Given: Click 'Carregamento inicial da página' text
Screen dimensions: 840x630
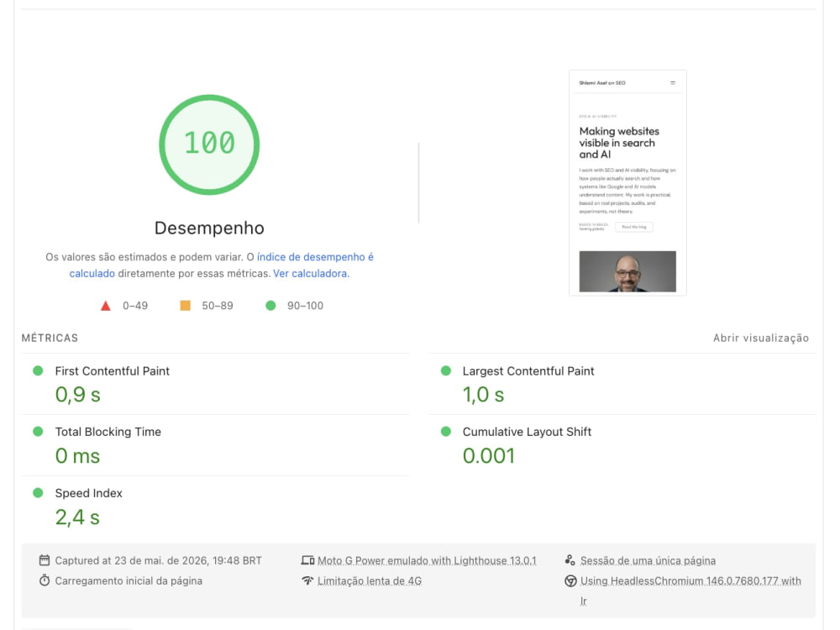Looking at the screenshot, I should coord(129,581).
